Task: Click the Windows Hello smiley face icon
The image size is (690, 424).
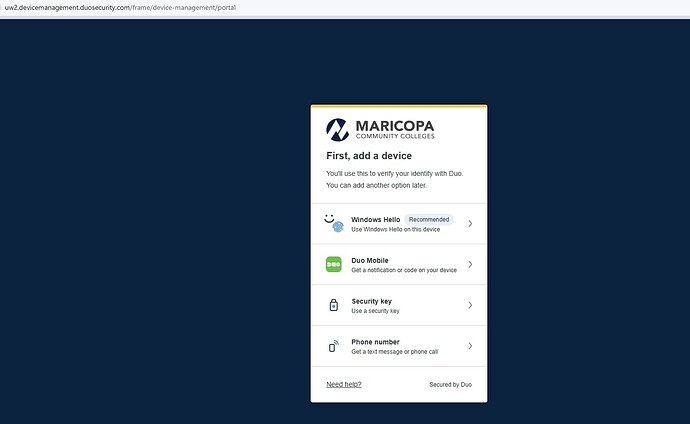Action: click(334, 223)
